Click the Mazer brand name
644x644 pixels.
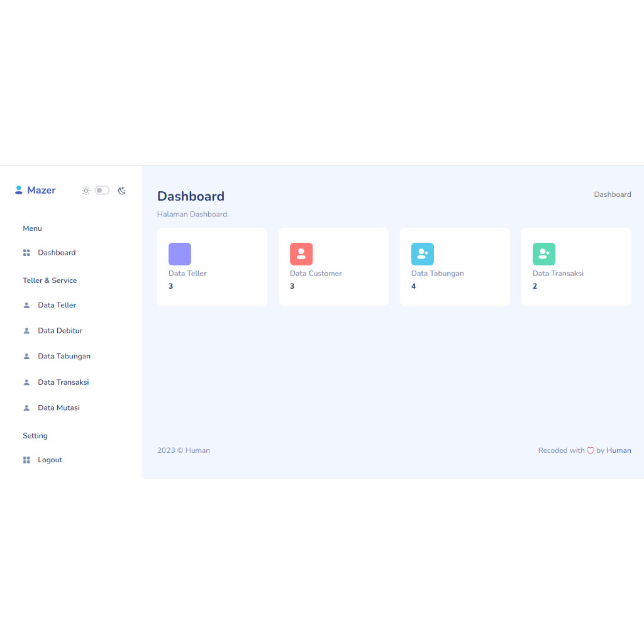coord(42,191)
